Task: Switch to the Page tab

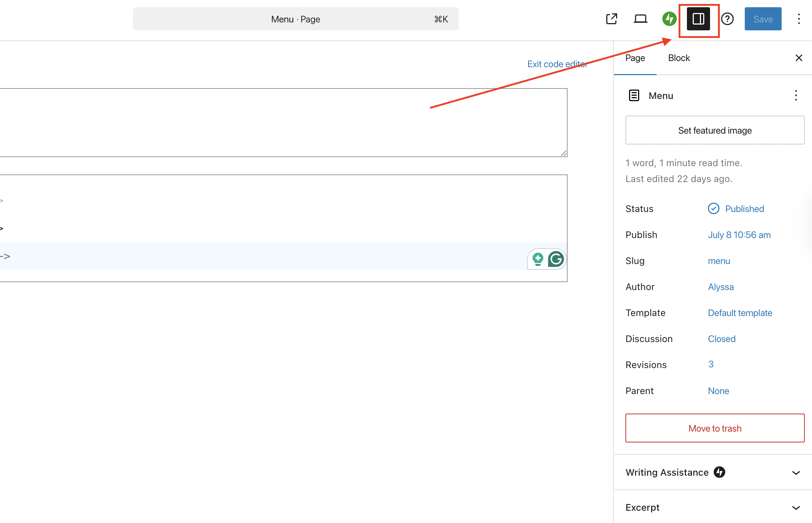Action: (x=635, y=58)
